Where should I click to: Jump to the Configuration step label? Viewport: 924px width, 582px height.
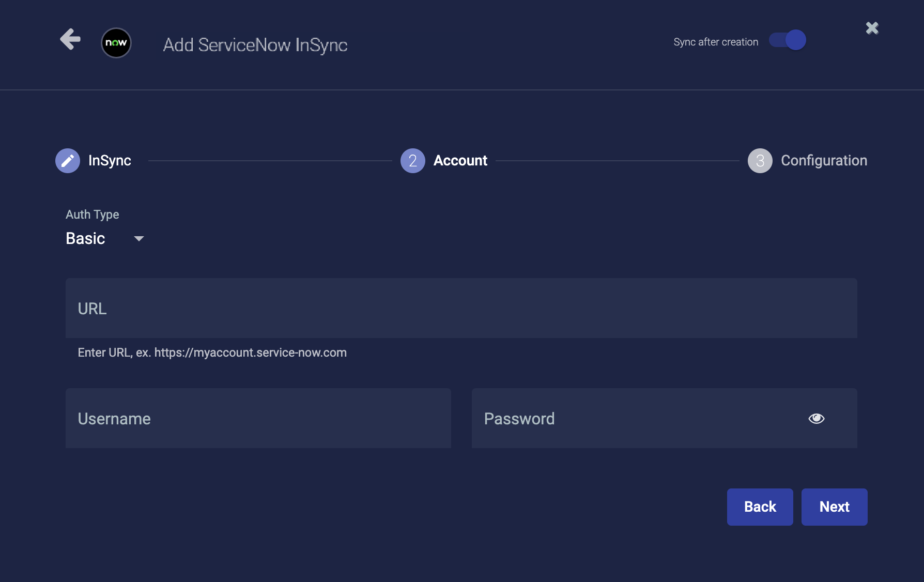pos(824,161)
